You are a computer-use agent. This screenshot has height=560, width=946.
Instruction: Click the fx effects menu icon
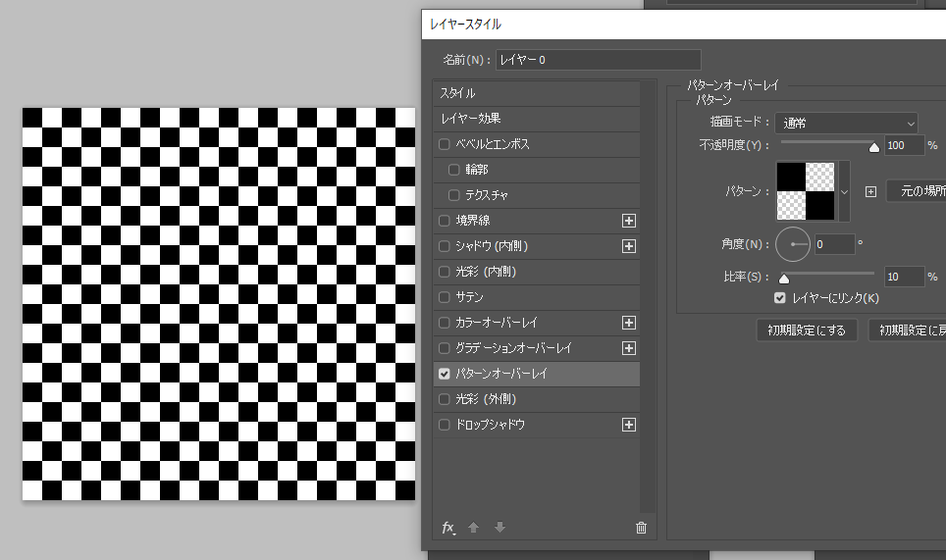tap(447, 528)
